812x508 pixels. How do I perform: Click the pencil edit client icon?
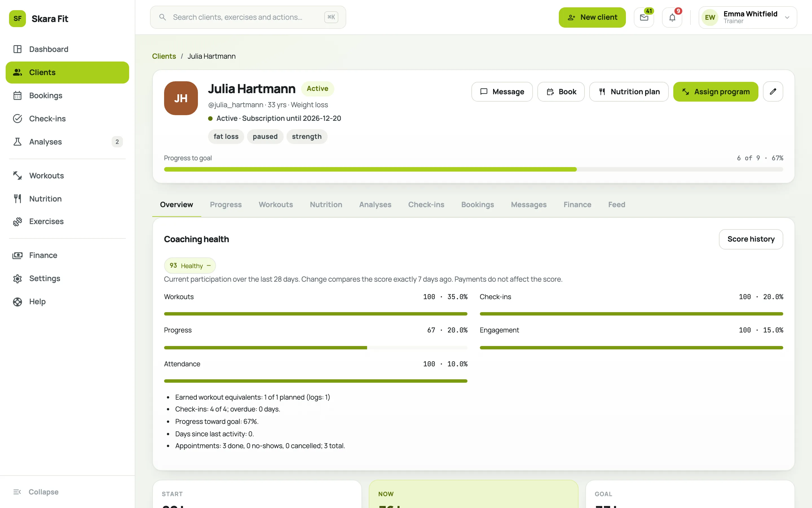[x=773, y=91]
